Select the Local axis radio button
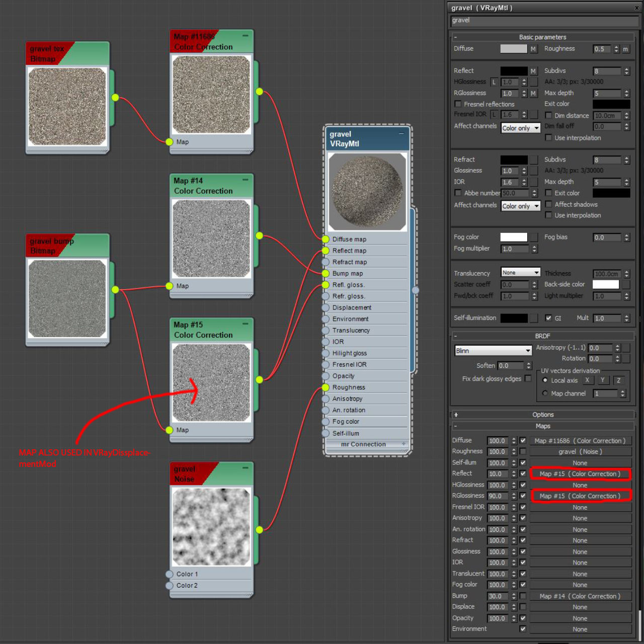 click(x=545, y=380)
